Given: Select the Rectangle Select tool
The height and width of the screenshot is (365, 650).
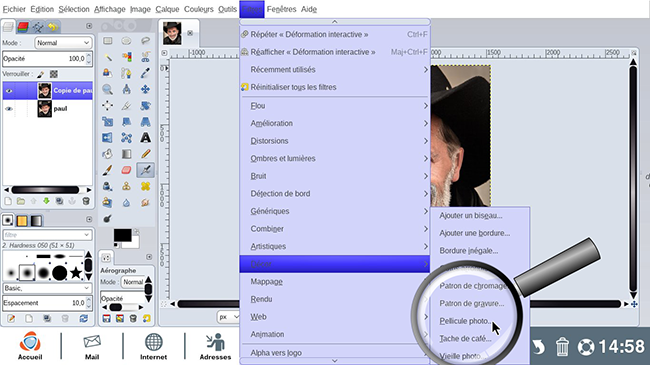Looking at the screenshot, I should [x=108, y=41].
